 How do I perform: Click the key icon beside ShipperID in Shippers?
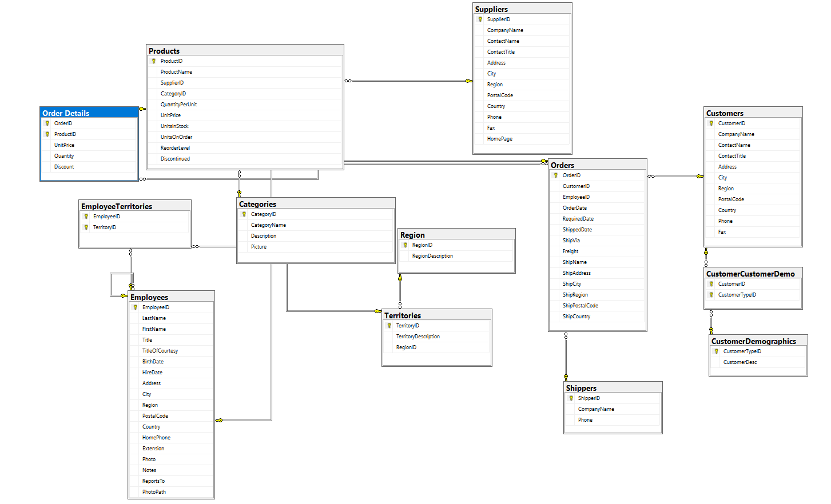pos(571,398)
